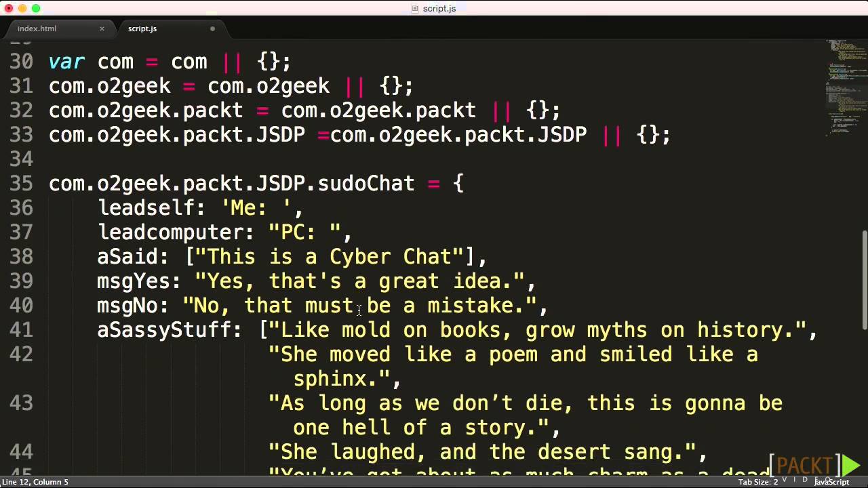Click the Line 12, Column 5 status text

pos(35,482)
